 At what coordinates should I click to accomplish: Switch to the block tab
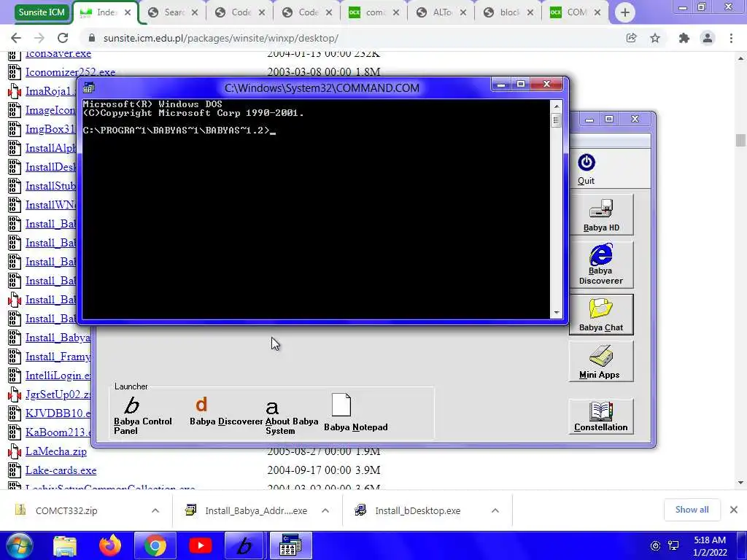(x=508, y=12)
